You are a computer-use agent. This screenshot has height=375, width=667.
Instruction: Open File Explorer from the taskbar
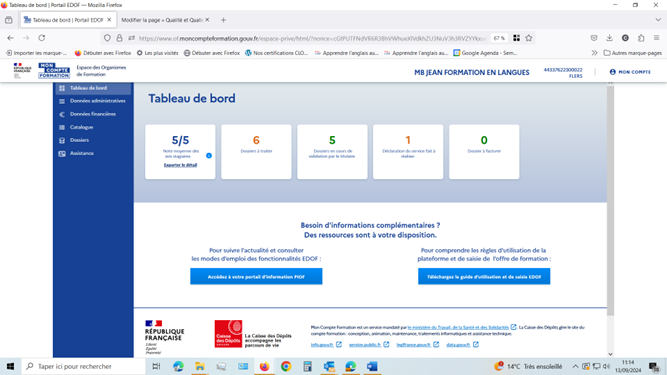tap(200, 366)
